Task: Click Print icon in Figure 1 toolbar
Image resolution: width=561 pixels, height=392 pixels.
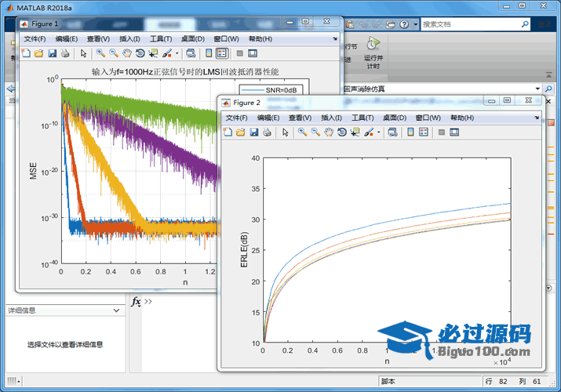Action: (x=65, y=53)
